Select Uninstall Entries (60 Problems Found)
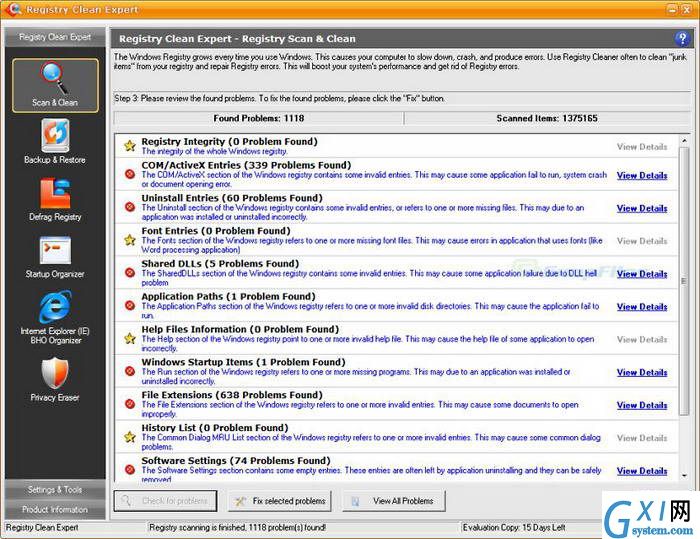Image resolution: width=700 pixels, height=539 pixels. (232, 198)
